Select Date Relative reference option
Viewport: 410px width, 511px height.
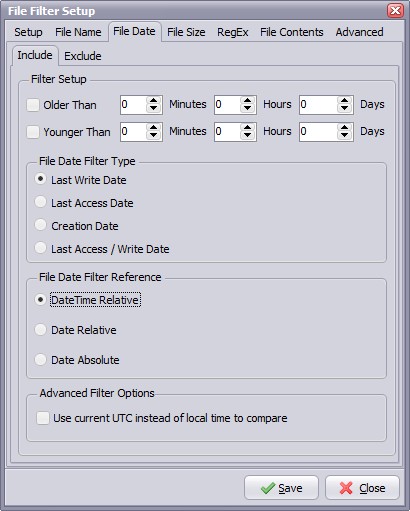point(41,330)
